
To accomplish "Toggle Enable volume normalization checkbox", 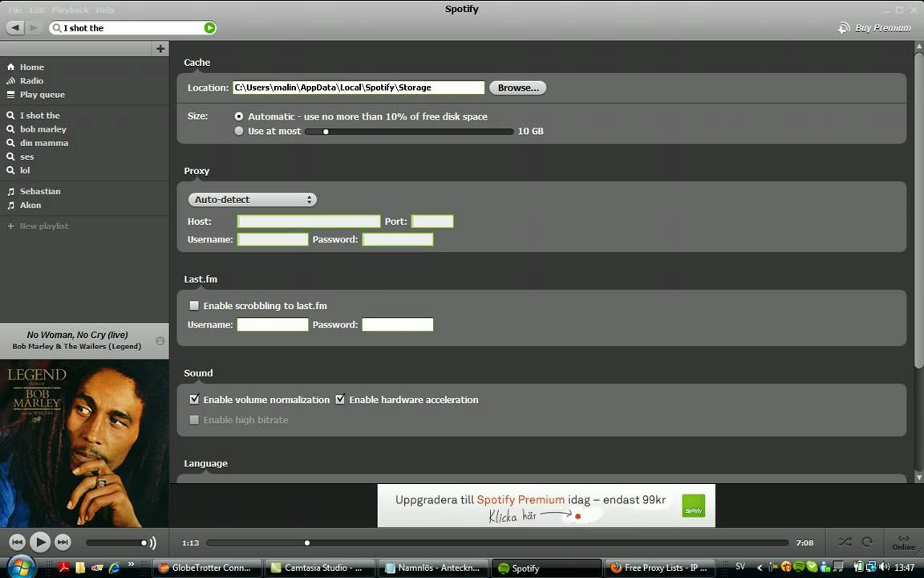I will [194, 399].
